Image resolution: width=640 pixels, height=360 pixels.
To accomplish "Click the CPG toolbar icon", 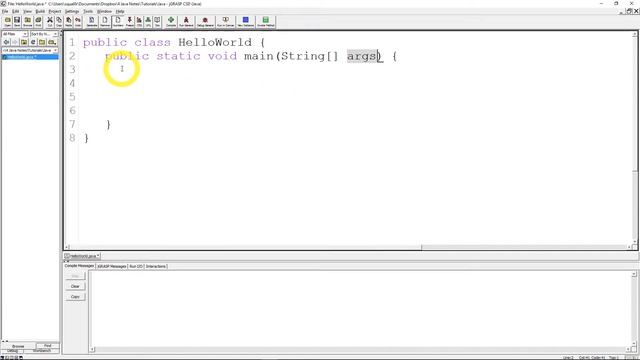I will click(139, 22).
